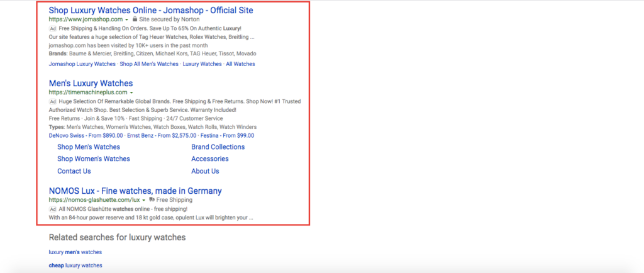
Task: Open Ernst Benz From $2,575.00 price link
Action: [x=162, y=135]
